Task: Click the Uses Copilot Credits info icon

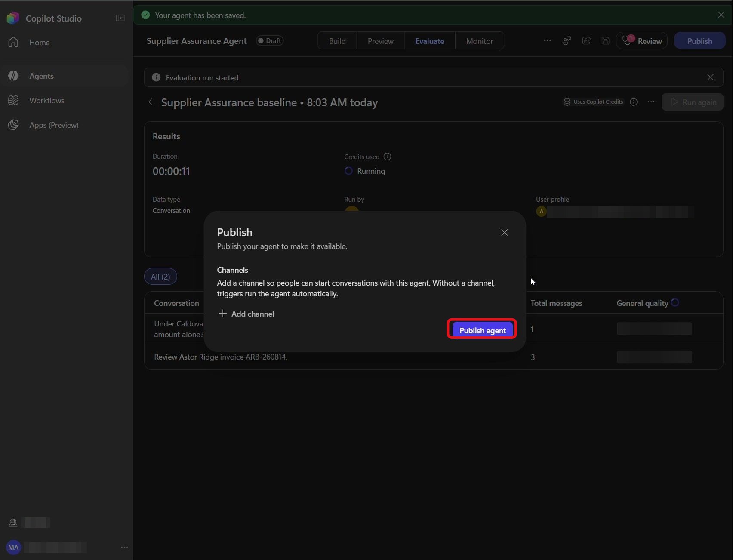Action: tap(634, 102)
